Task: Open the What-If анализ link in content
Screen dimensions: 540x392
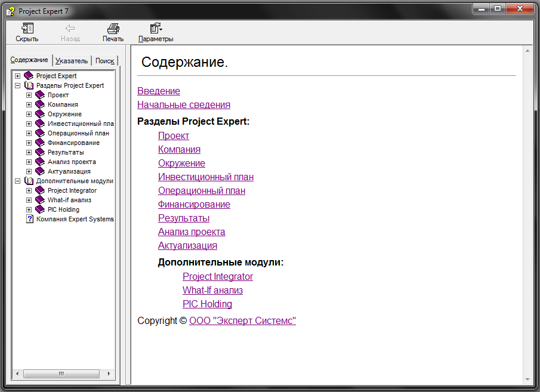Action: click(213, 291)
